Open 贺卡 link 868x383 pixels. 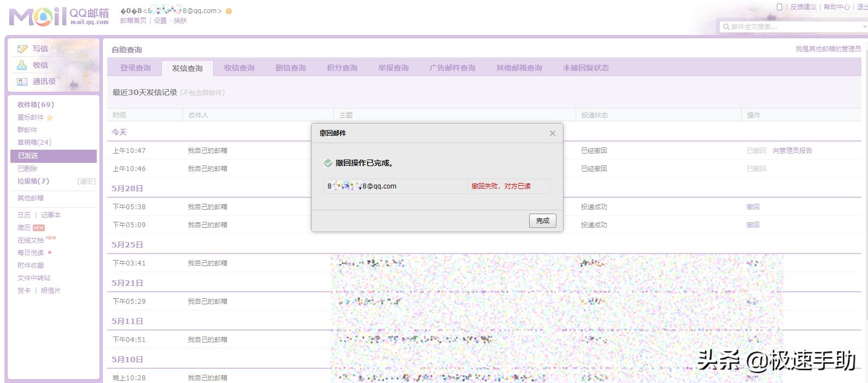click(x=24, y=291)
